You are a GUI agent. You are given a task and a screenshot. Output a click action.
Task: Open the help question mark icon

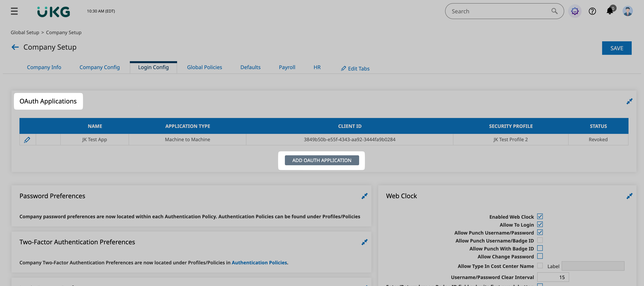[x=592, y=11]
